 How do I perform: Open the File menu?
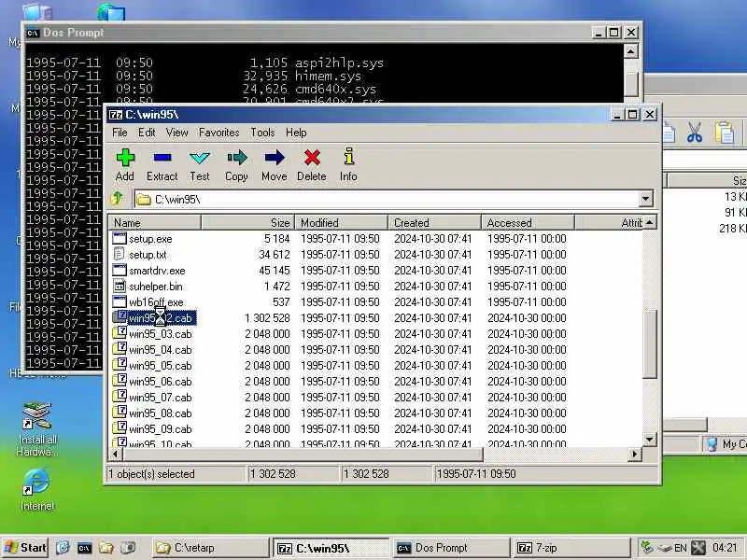click(x=120, y=133)
